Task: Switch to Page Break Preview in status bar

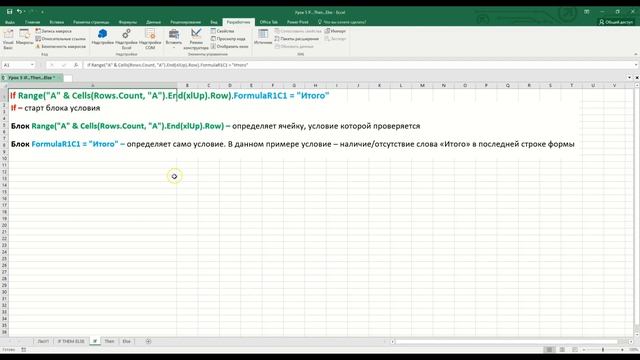Action: (575, 350)
